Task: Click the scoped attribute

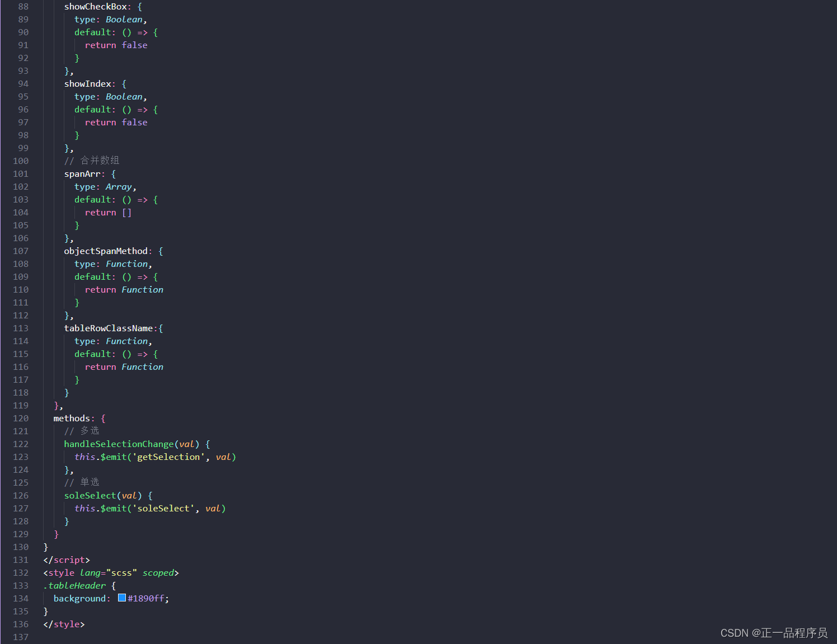Action: [x=158, y=573]
